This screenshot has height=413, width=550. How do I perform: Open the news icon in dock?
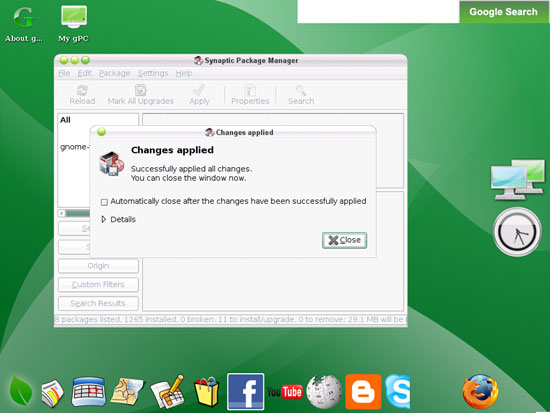(x=53, y=393)
